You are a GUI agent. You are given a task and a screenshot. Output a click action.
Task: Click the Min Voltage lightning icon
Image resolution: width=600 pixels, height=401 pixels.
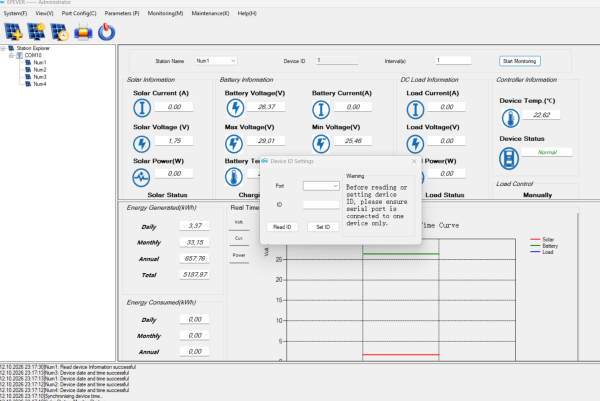pyautogui.click(x=321, y=144)
